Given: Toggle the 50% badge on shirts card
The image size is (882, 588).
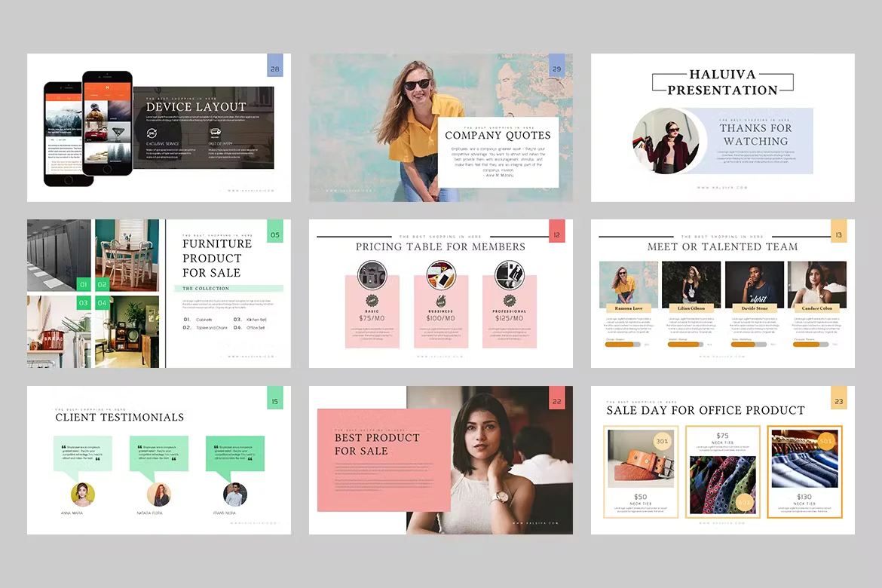Looking at the screenshot, I should coord(826,440).
